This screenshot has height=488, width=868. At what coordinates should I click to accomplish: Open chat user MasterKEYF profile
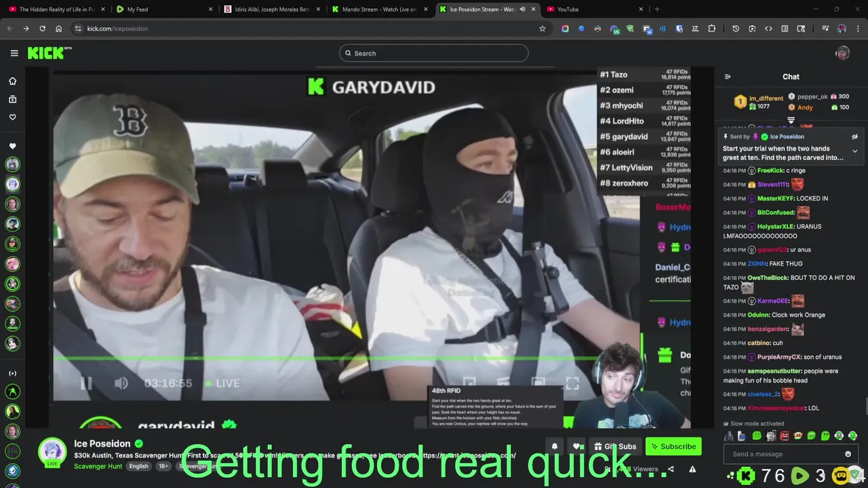(x=776, y=199)
